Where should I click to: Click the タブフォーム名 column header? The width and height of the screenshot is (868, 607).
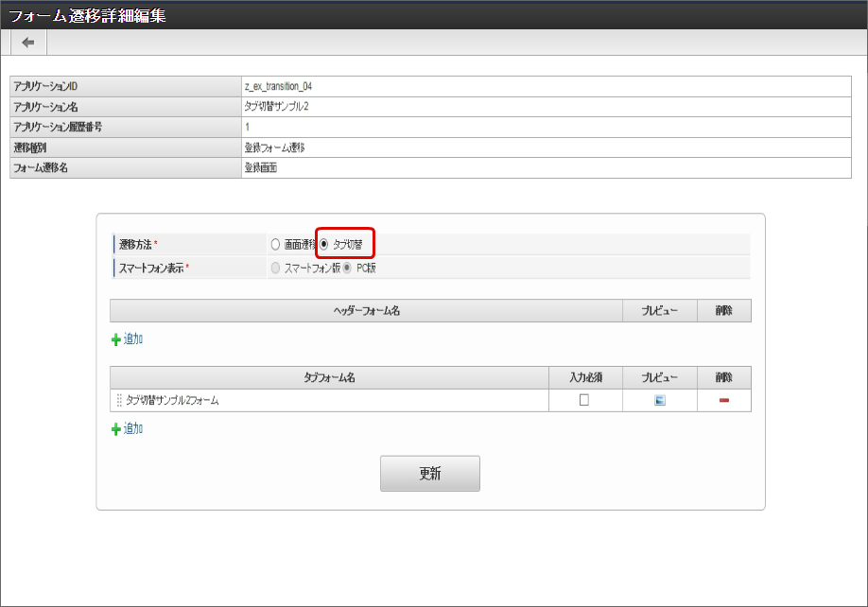coord(329,377)
